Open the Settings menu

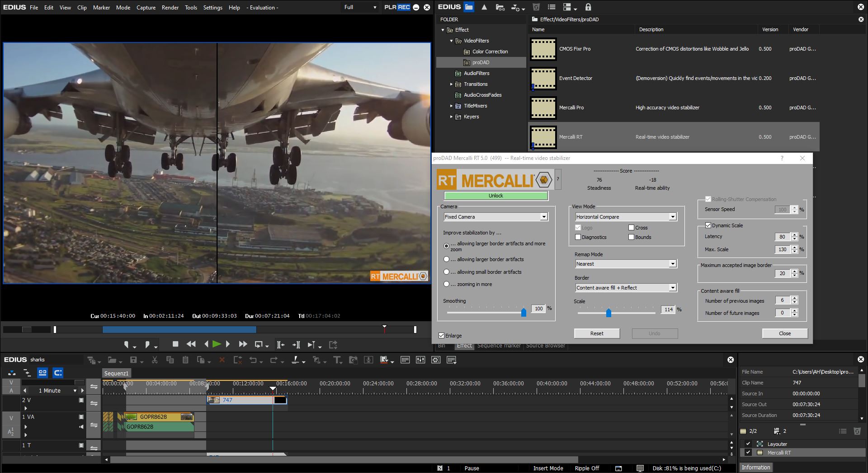click(x=212, y=7)
